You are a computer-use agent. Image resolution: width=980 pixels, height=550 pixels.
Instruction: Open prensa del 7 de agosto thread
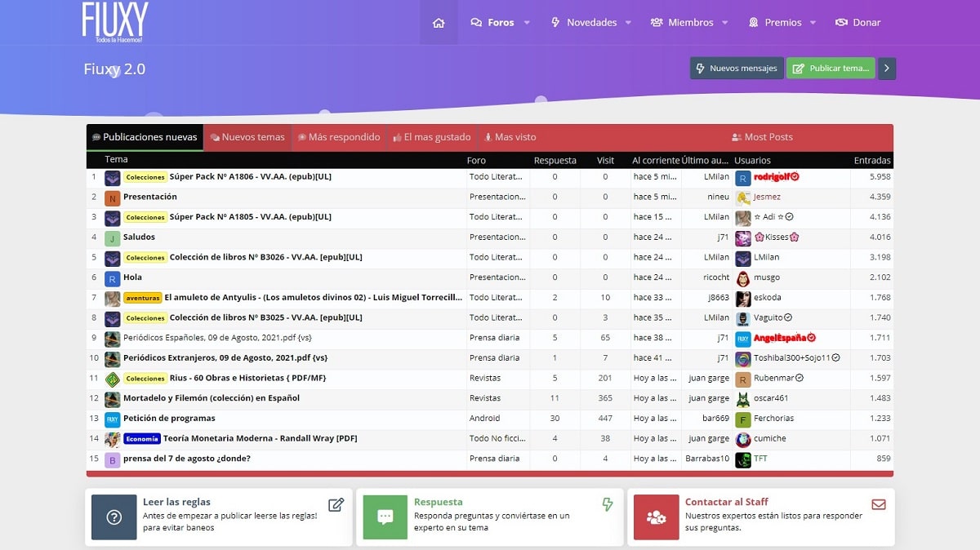tap(187, 459)
